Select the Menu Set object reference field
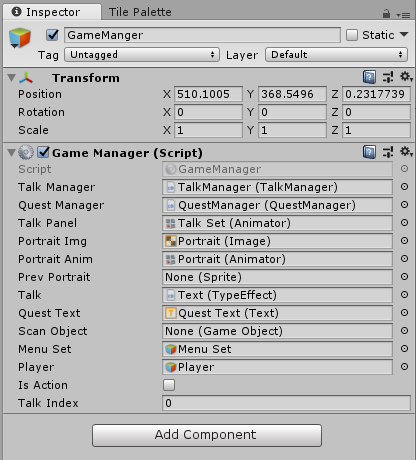This screenshot has height=460, width=416. click(277, 349)
